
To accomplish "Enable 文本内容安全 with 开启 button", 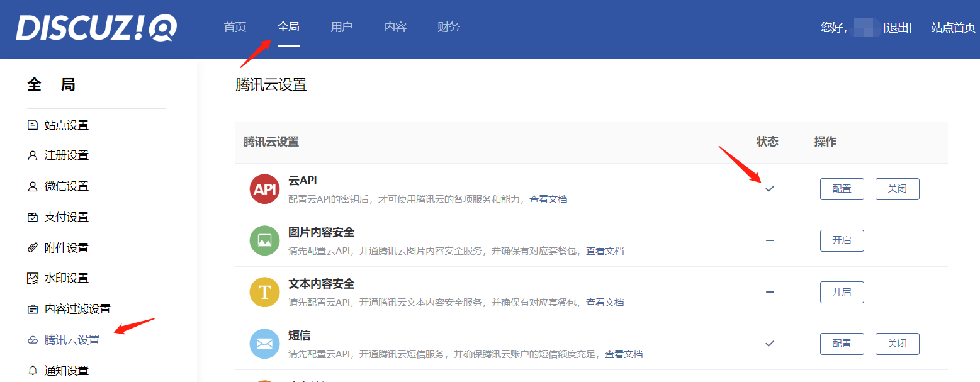I will [x=842, y=292].
